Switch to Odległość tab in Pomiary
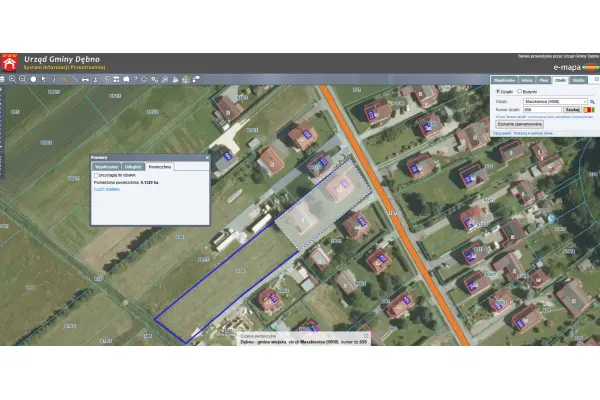This screenshot has height=400, width=600. click(x=133, y=167)
